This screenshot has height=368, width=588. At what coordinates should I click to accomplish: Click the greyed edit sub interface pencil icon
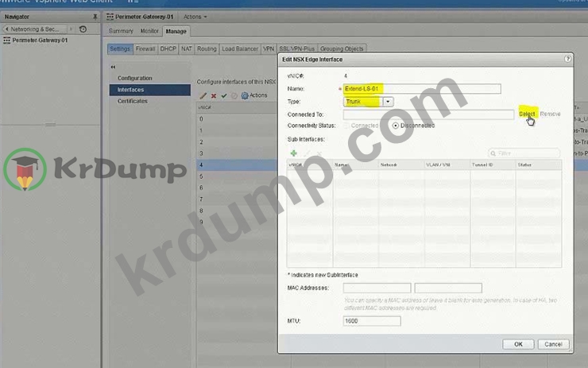pyautogui.click(x=307, y=153)
